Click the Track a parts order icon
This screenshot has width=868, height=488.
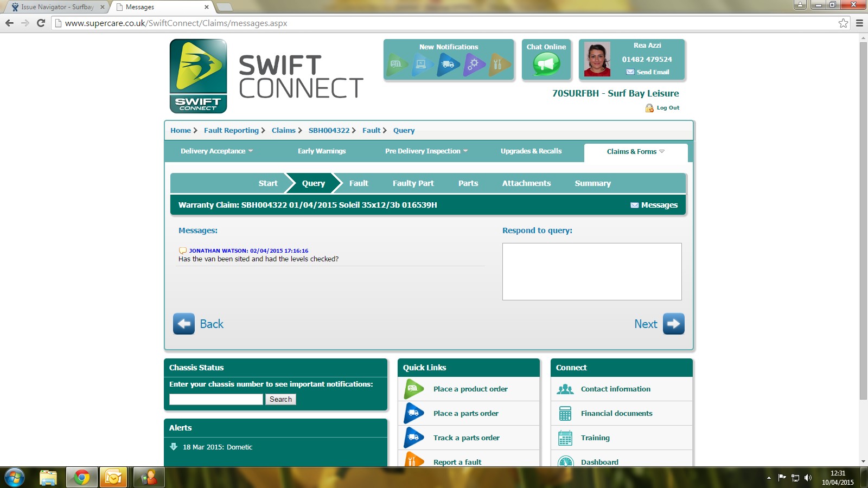coord(414,438)
